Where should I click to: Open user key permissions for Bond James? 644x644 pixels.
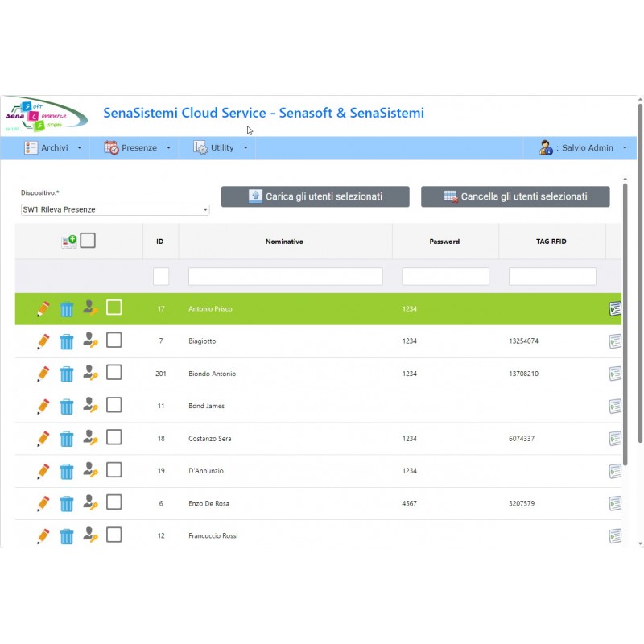tap(90, 405)
